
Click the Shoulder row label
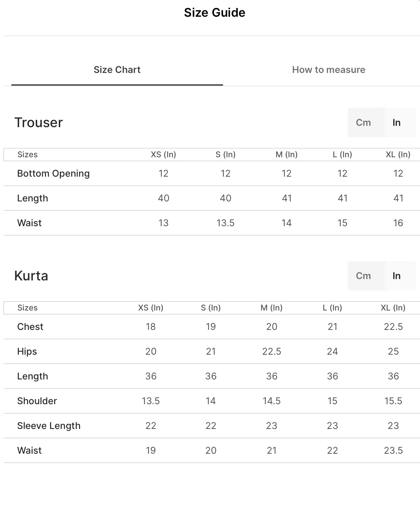37,401
